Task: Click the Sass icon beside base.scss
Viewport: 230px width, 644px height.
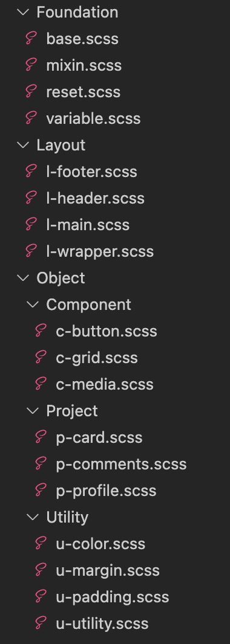Action: coord(31,39)
